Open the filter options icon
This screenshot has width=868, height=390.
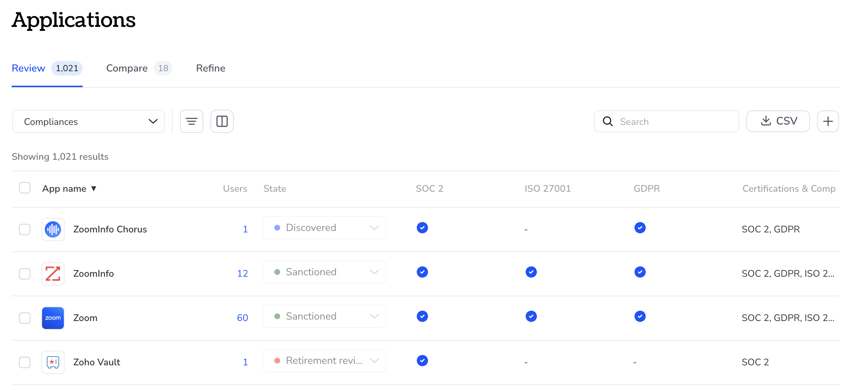point(192,121)
